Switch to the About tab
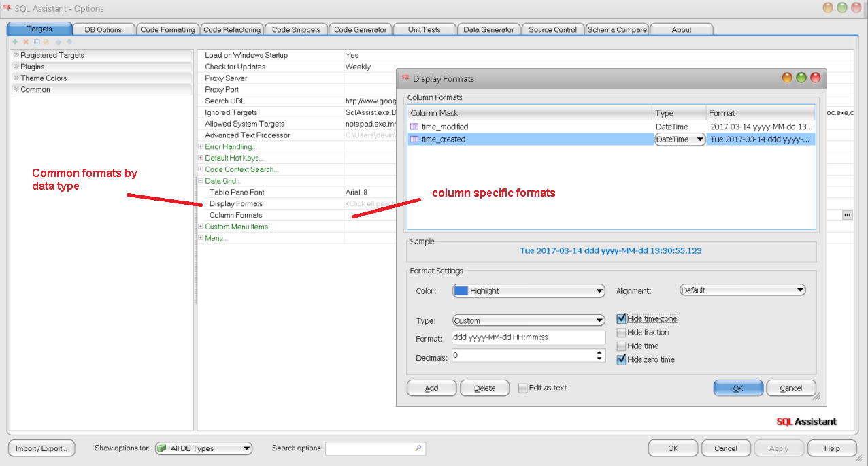868x466 pixels. pyautogui.click(x=682, y=29)
